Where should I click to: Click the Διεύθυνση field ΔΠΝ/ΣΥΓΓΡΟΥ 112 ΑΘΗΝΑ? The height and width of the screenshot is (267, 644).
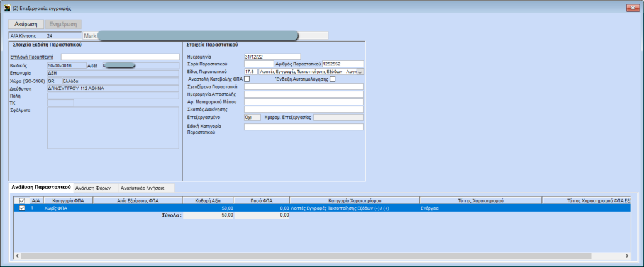pyautogui.click(x=113, y=88)
